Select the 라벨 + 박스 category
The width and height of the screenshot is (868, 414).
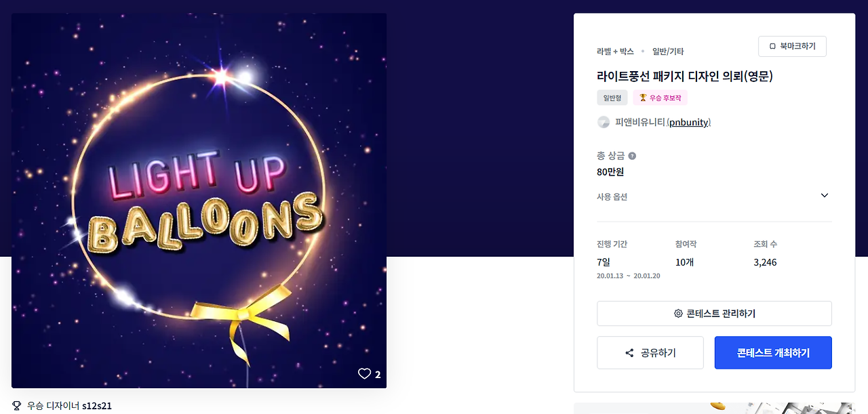point(615,51)
